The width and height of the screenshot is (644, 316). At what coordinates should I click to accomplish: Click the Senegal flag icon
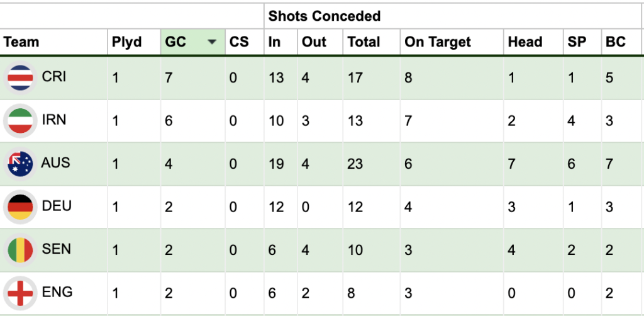pyautogui.click(x=20, y=250)
